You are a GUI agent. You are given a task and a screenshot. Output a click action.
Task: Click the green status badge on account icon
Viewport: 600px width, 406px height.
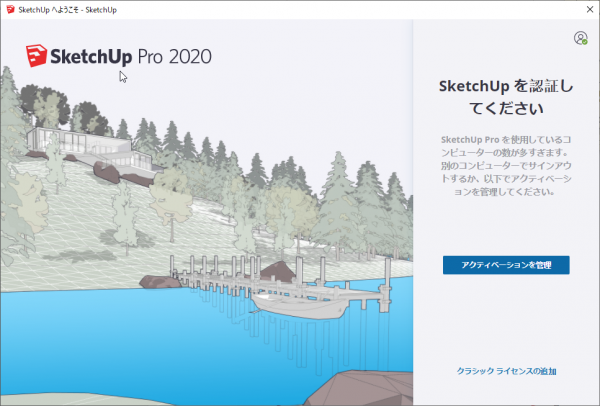pos(584,42)
